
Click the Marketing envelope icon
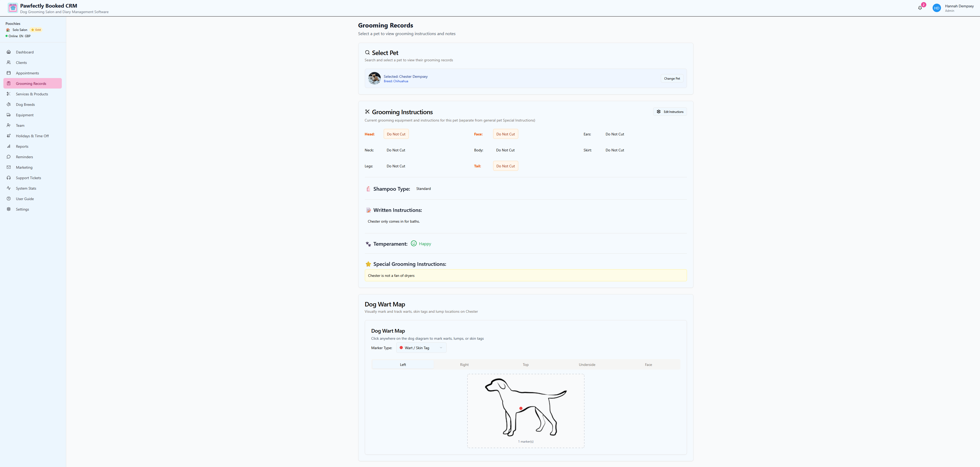9,167
